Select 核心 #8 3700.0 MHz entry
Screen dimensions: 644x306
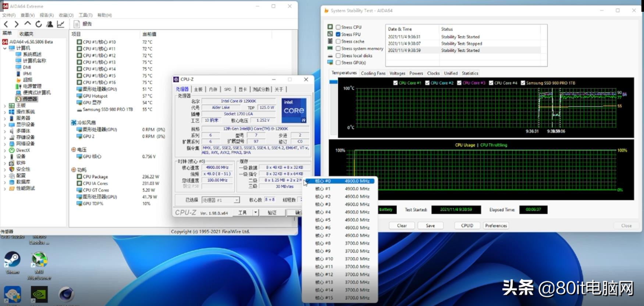(x=341, y=243)
